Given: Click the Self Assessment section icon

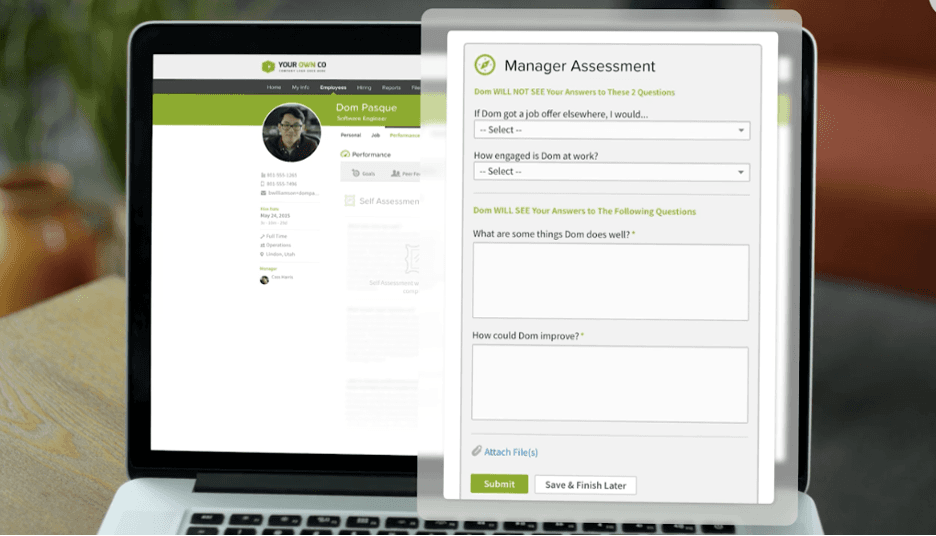Looking at the screenshot, I should click(350, 201).
